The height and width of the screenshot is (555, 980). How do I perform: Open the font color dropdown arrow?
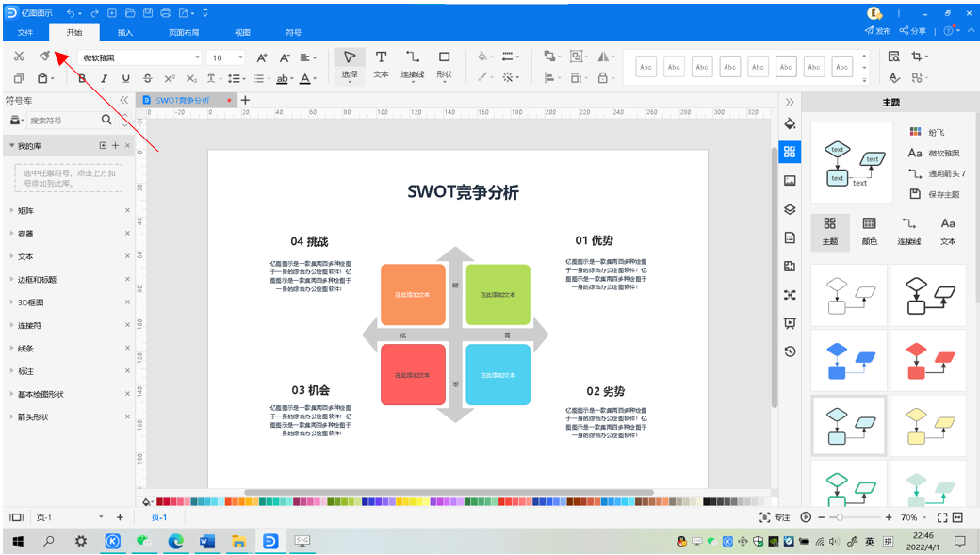tap(315, 79)
